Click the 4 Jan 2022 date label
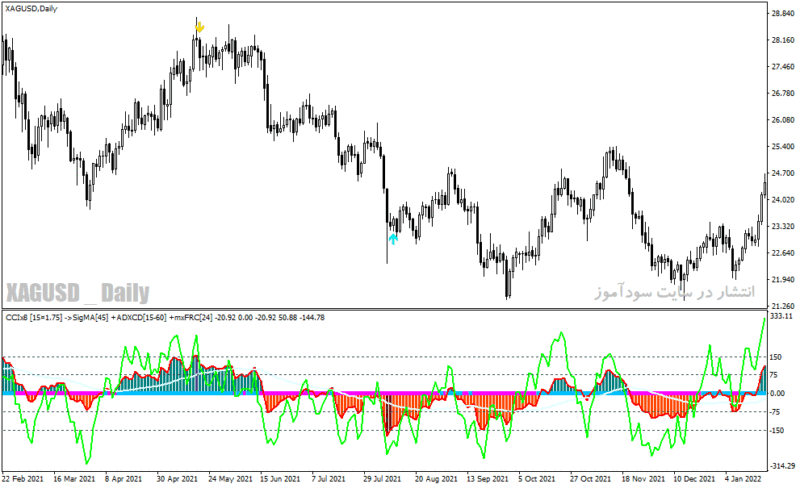Screen dimensions: 800x488 tap(743, 479)
